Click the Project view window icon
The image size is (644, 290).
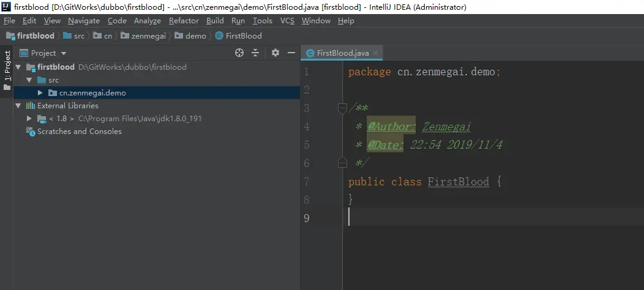[24, 53]
